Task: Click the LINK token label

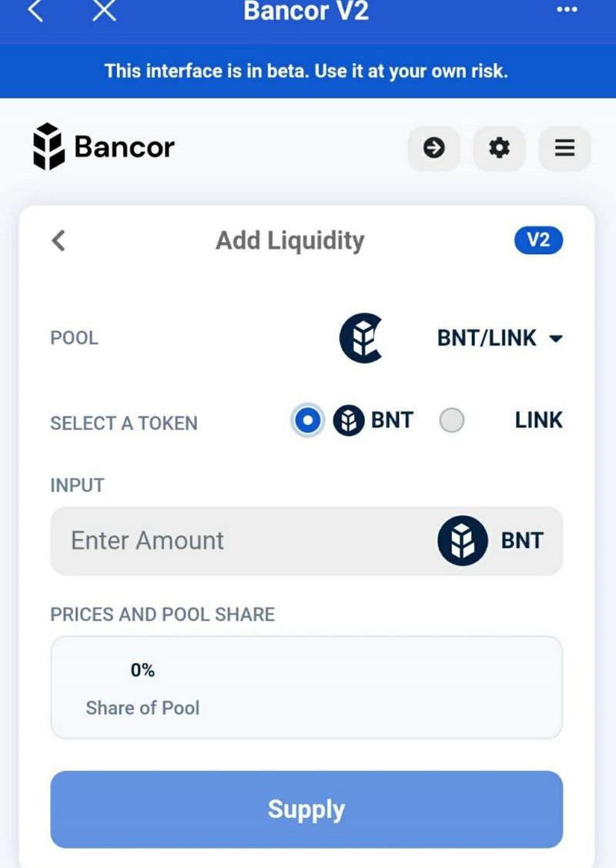Action: 538,421
